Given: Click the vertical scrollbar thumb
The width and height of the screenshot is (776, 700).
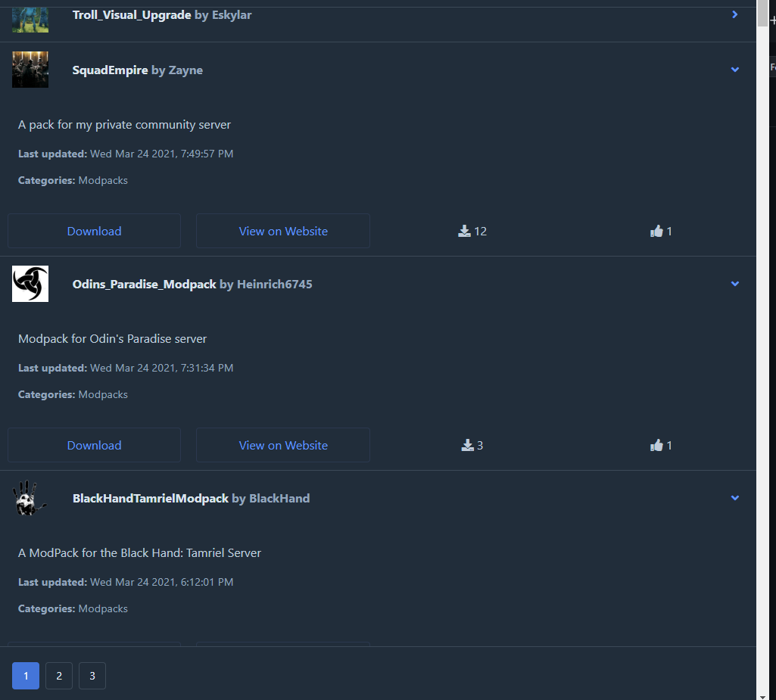Looking at the screenshot, I should click(762, 13).
